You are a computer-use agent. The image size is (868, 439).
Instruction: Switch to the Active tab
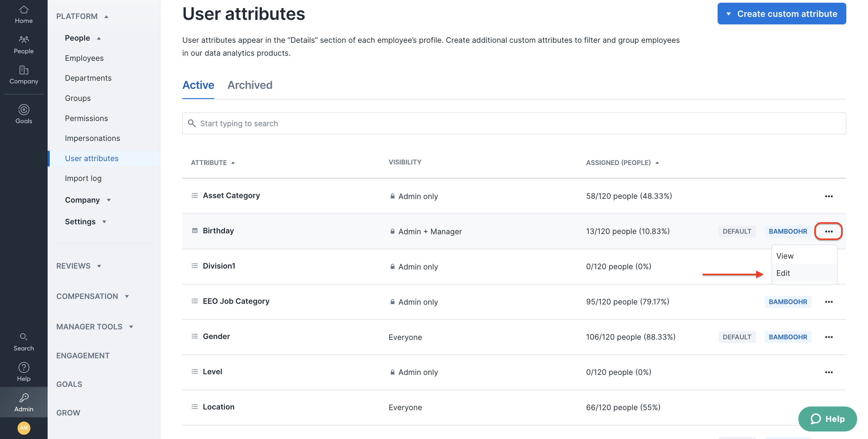(198, 85)
